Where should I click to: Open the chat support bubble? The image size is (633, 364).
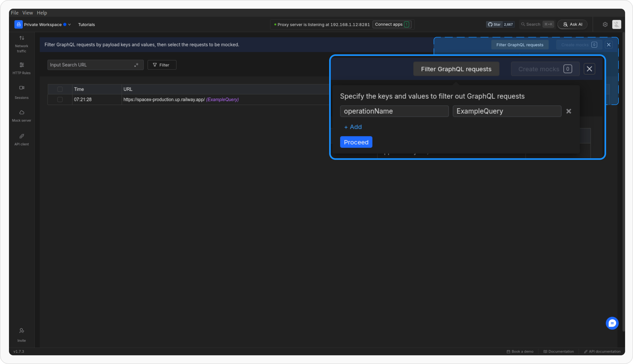(612, 323)
